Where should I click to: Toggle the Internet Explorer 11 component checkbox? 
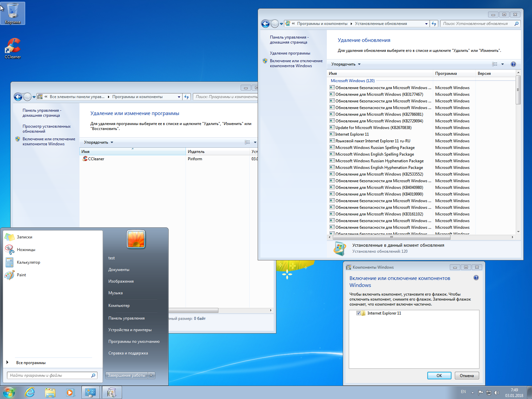click(x=358, y=313)
